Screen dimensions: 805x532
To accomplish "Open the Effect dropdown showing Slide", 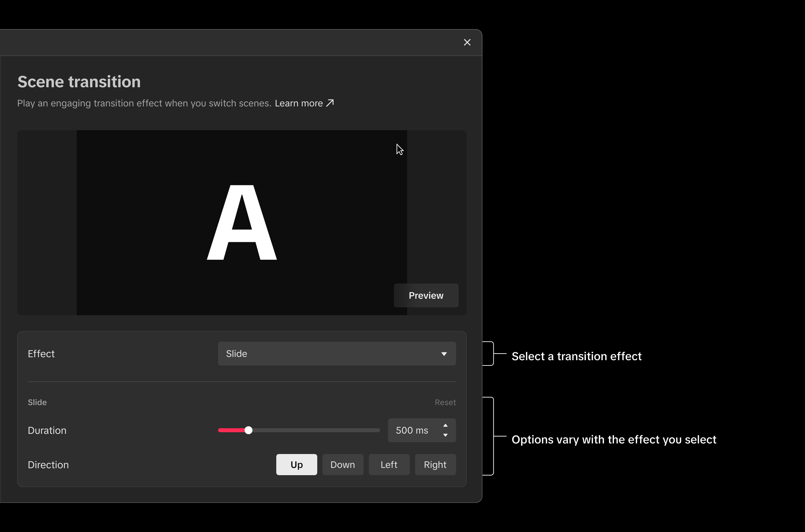I will [336, 354].
